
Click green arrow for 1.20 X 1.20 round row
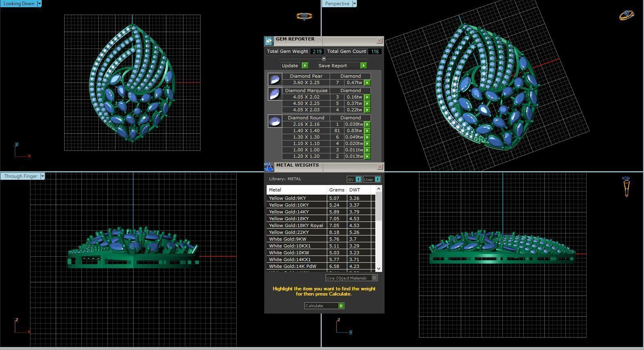pyautogui.click(x=367, y=156)
